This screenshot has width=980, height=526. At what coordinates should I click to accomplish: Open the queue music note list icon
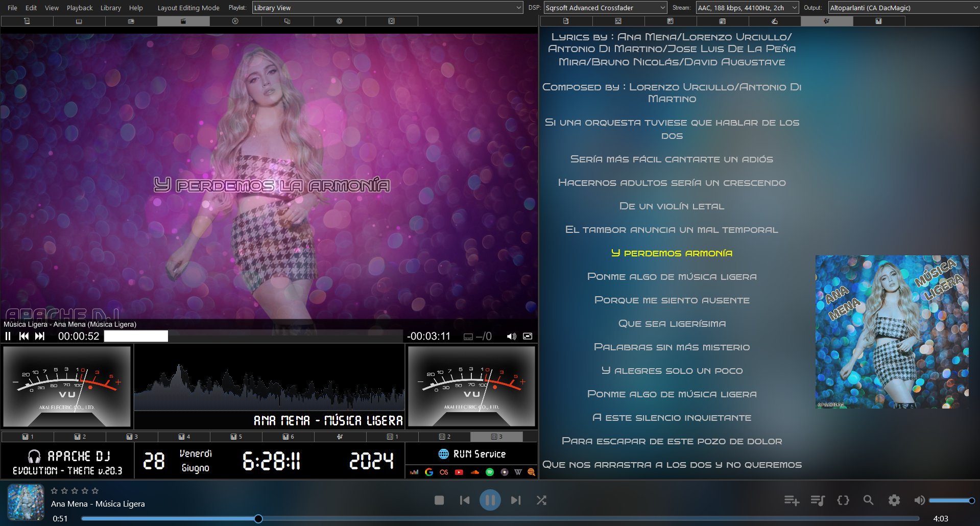(x=818, y=500)
